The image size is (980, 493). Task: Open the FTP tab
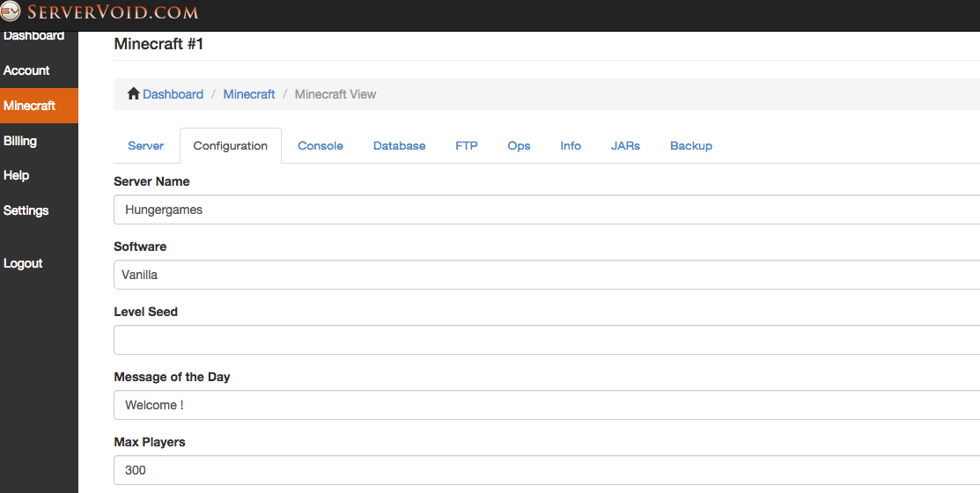tap(467, 146)
